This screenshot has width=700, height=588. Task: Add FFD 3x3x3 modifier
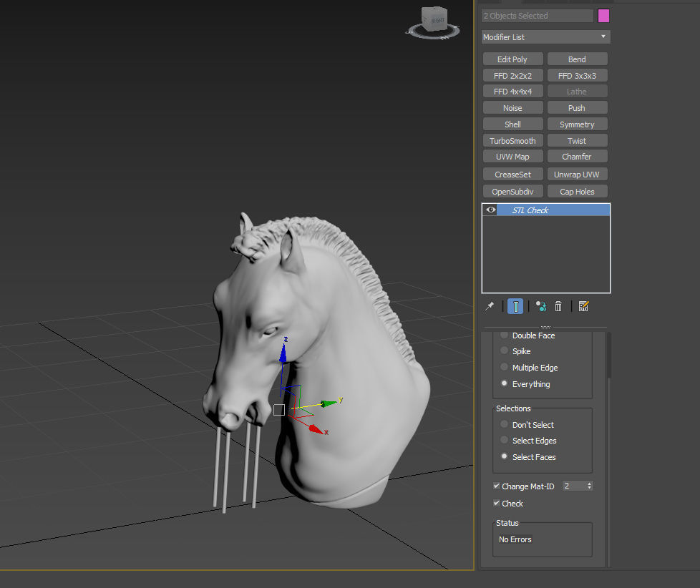(x=577, y=75)
